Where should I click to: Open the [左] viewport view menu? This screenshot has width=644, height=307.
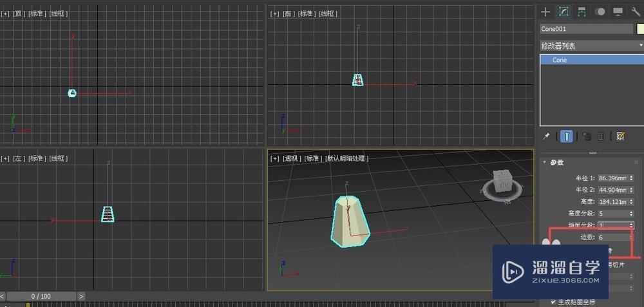[x=19, y=158]
